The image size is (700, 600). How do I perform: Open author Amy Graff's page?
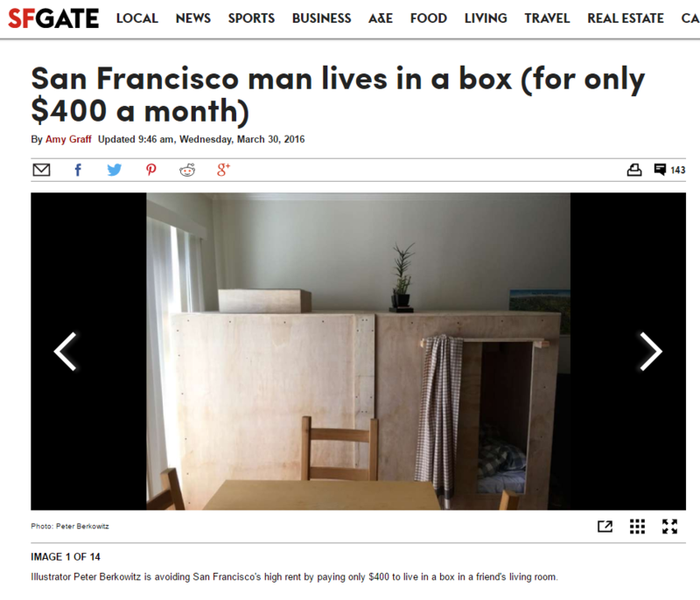68,139
